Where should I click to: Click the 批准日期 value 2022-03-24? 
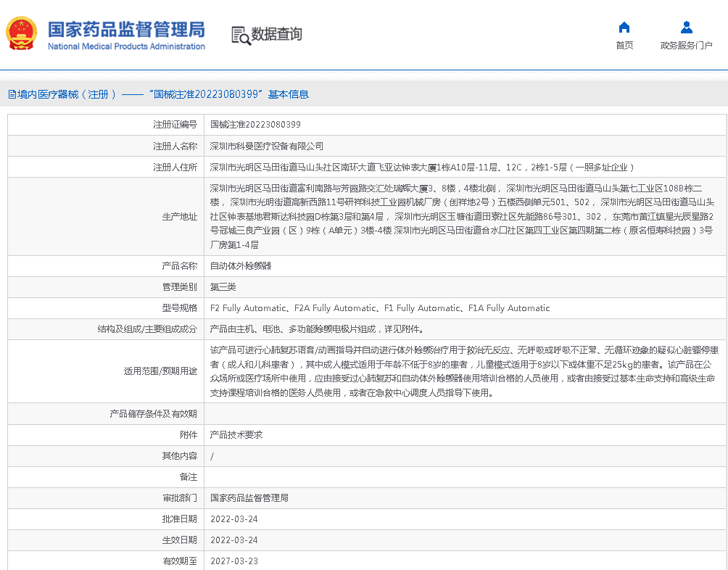click(x=233, y=519)
